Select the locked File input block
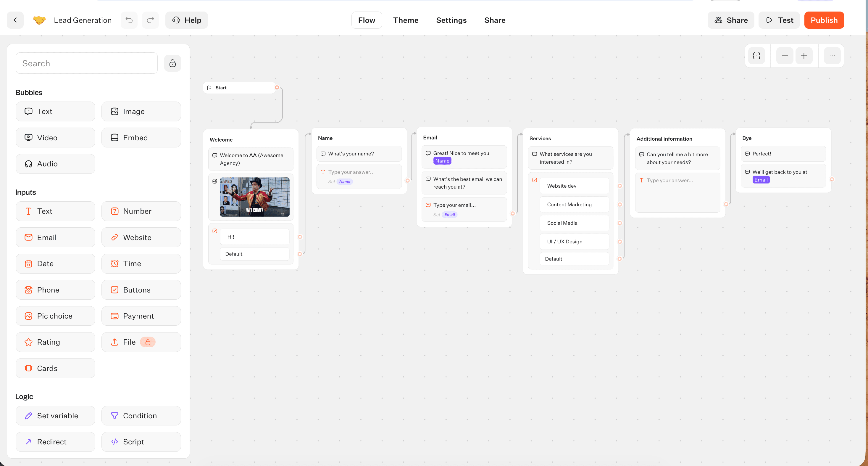 coord(141,342)
